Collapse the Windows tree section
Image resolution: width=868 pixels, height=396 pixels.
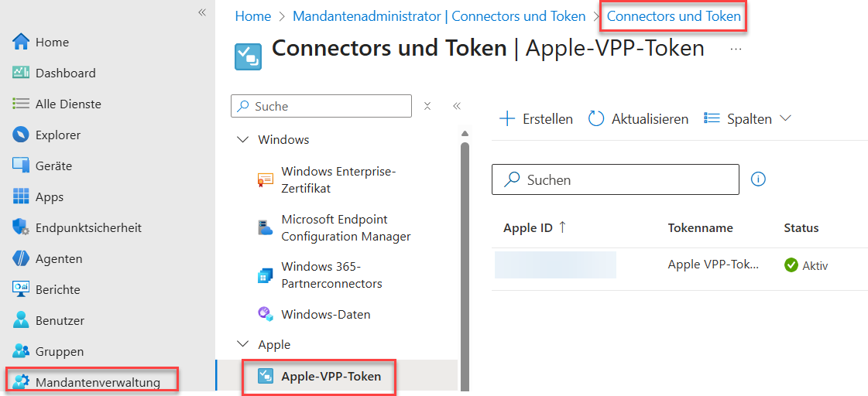click(x=242, y=140)
